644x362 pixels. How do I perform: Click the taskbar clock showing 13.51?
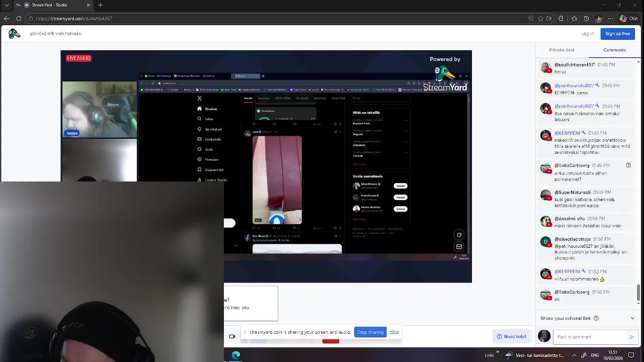click(613, 355)
